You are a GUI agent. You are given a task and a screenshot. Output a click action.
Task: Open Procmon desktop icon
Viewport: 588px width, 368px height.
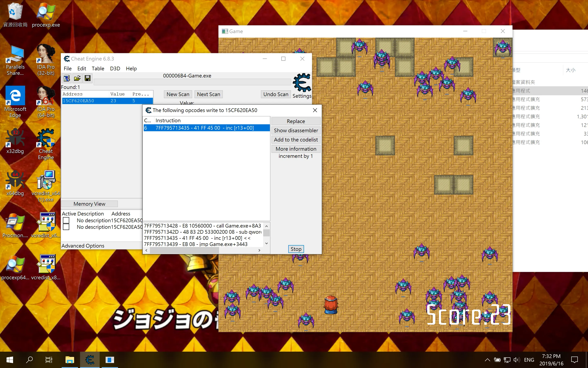15,225
